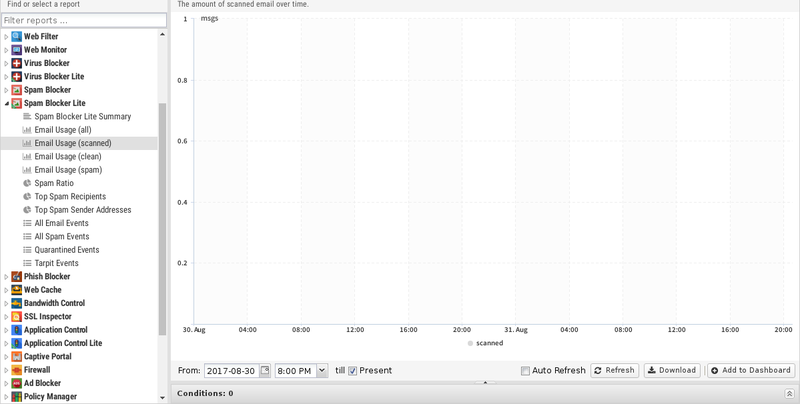Uncheck the Present checkbox
Image resolution: width=800 pixels, height=404 pixels.
[352, 371]
